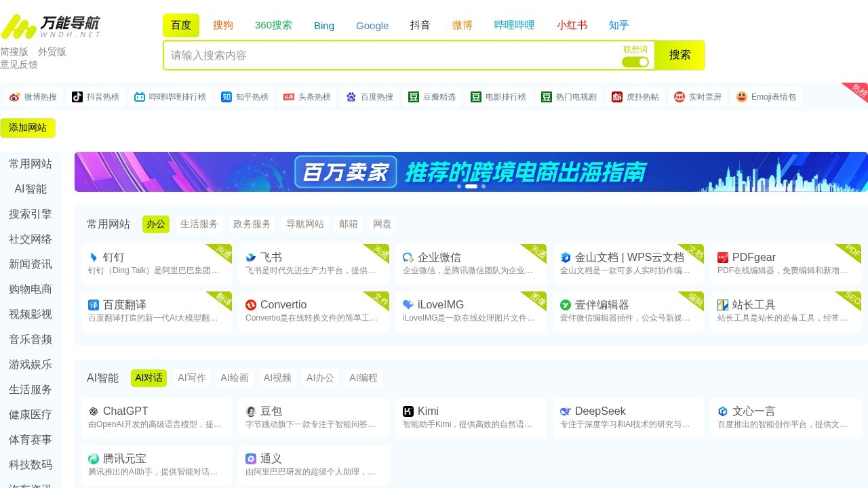Image resolution: width=868 pixels, height=488 pixels.
Task: Click the 飞书 site icon
Action: pos(251,258)
